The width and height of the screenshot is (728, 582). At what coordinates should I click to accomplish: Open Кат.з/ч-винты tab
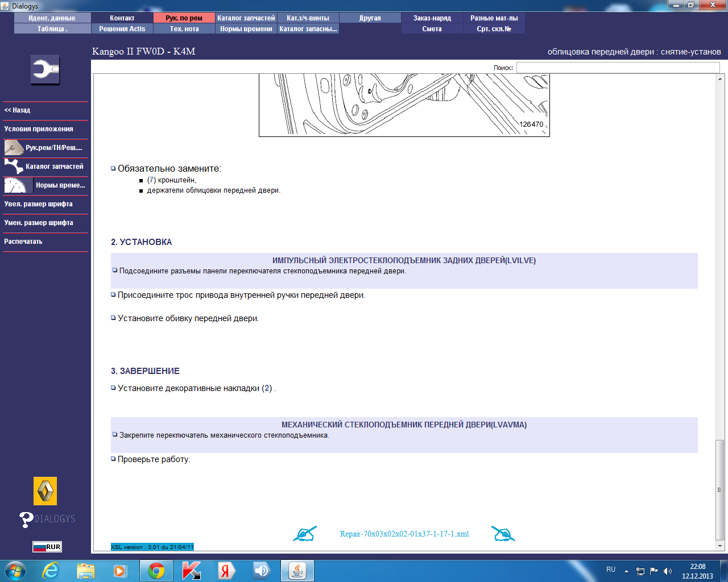(x=308, y=18)
